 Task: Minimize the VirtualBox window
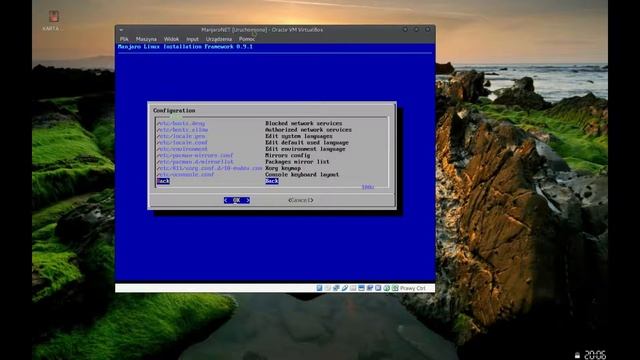click(405, 30)
